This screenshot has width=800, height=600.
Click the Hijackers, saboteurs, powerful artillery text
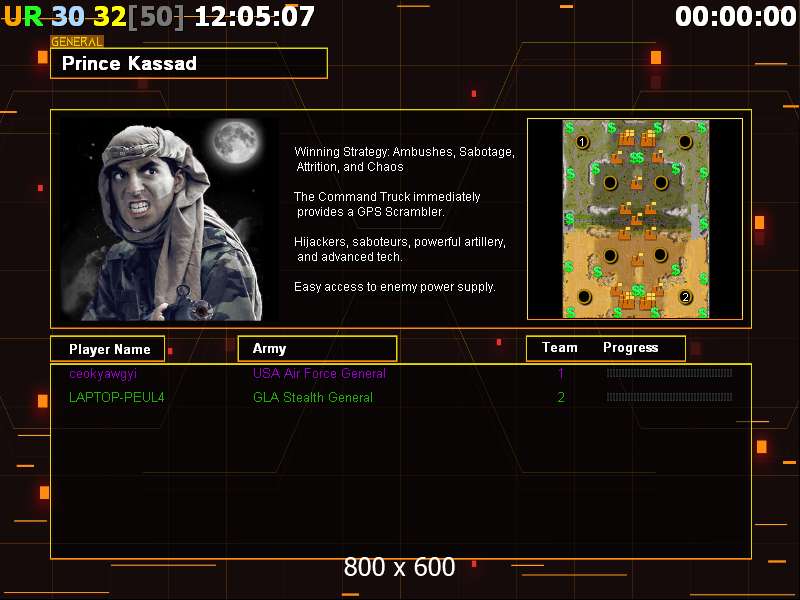(400, 249)
